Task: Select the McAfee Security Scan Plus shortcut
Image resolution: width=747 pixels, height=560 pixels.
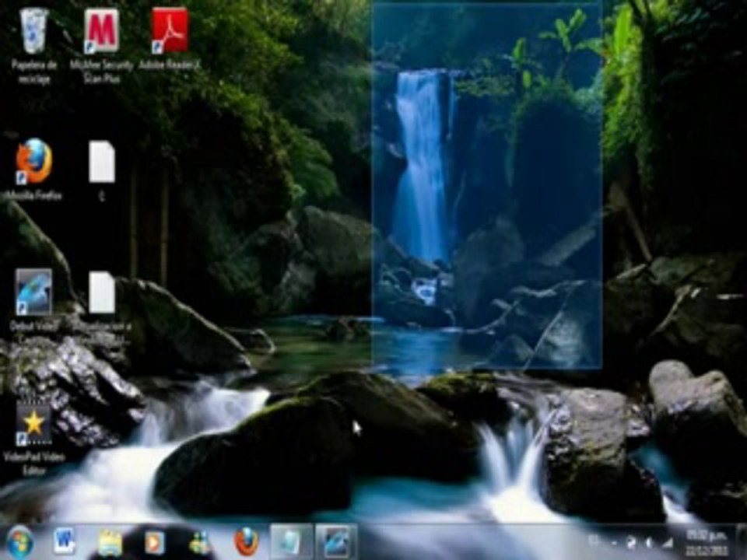Action: point(101,45)
